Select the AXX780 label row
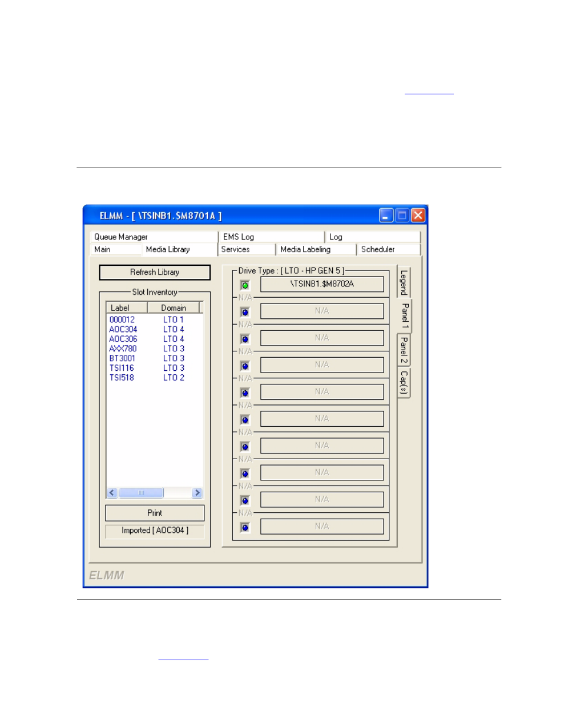The width and height of the screenshot is (562, 728). (123, 349)
